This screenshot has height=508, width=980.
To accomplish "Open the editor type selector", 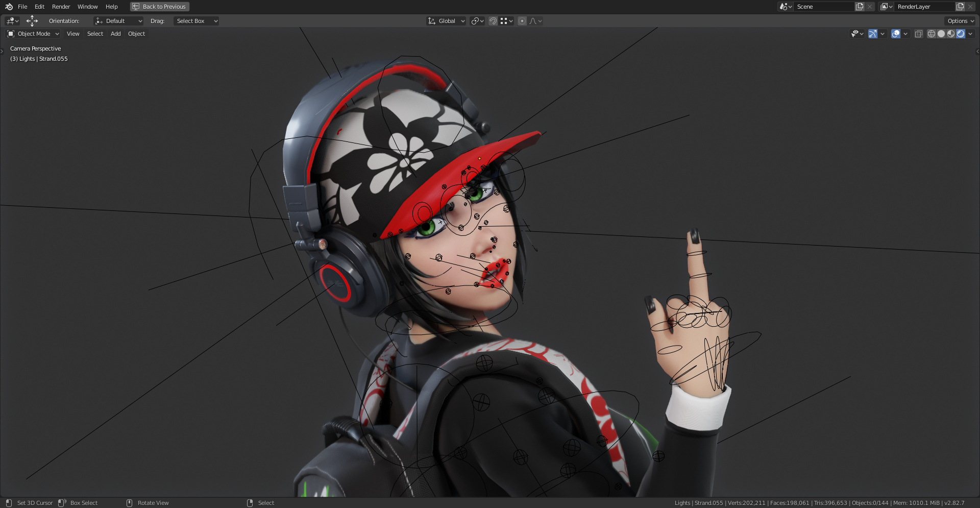I will [x=12, y=21].
